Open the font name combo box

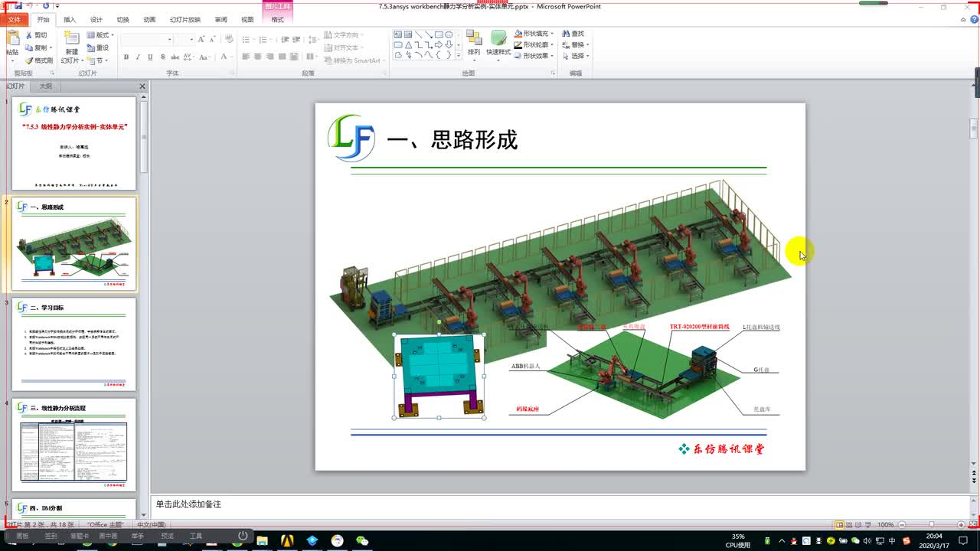(148, 39)
